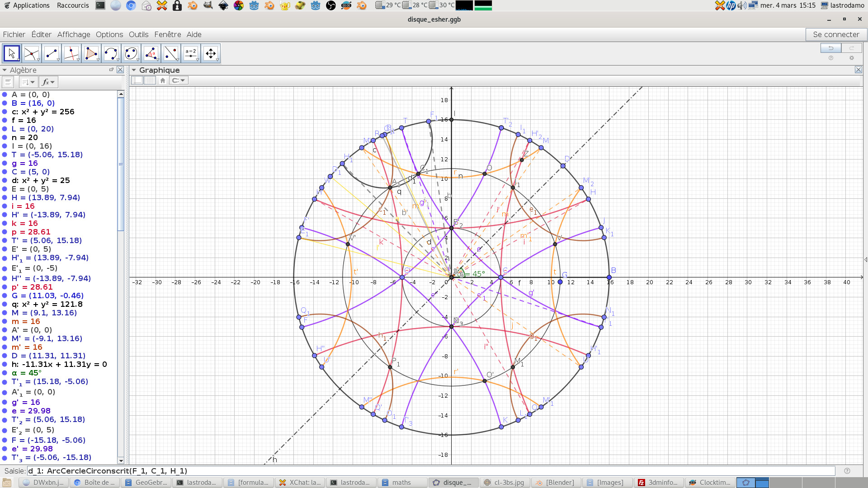Open the Éditer menu
This screenshot has width=868, height=488.
click(41, 34)
